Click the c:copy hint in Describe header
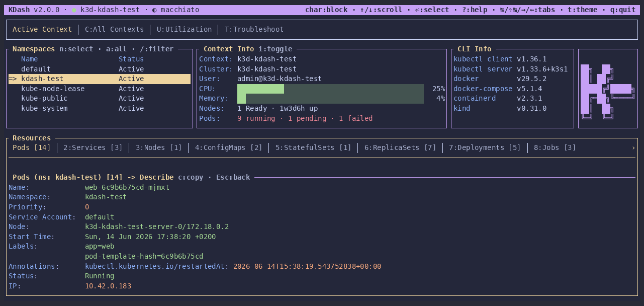 point(191,177)
